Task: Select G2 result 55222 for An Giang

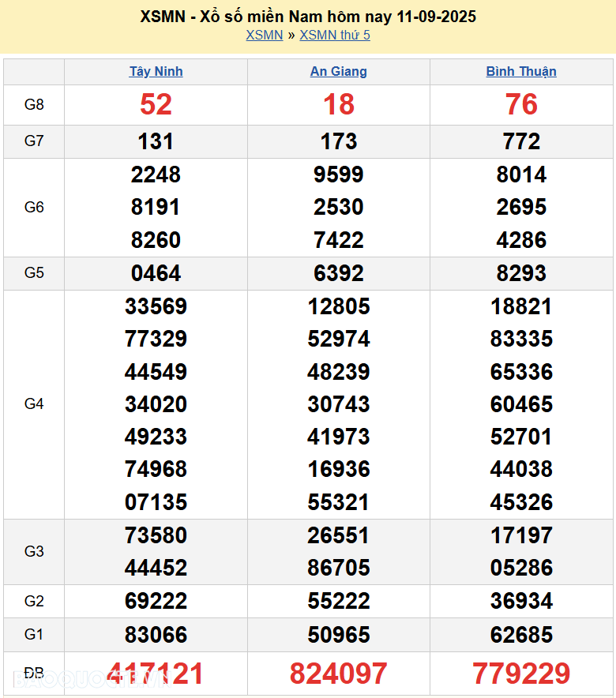Action: click(x=338, y=602)
